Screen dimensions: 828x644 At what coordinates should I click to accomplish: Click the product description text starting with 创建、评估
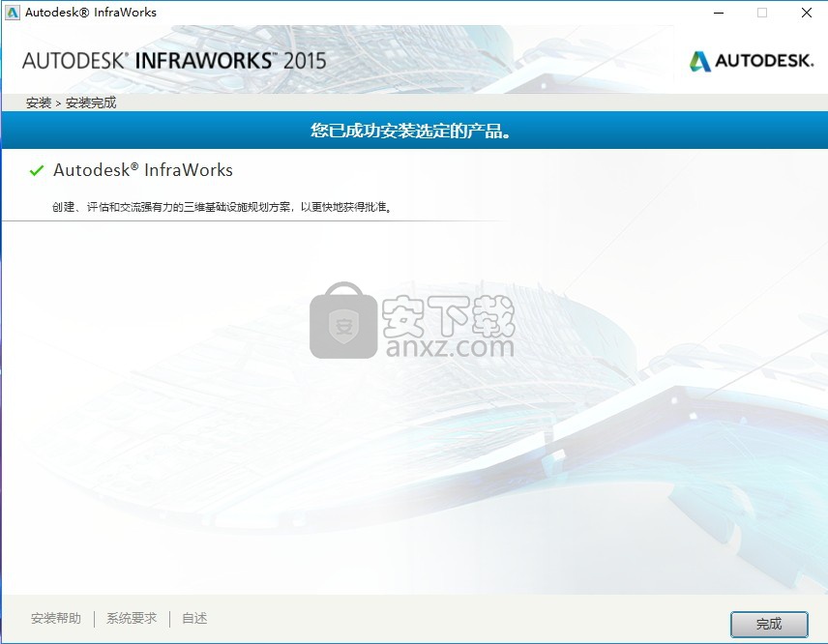click(x=222, y=207)
